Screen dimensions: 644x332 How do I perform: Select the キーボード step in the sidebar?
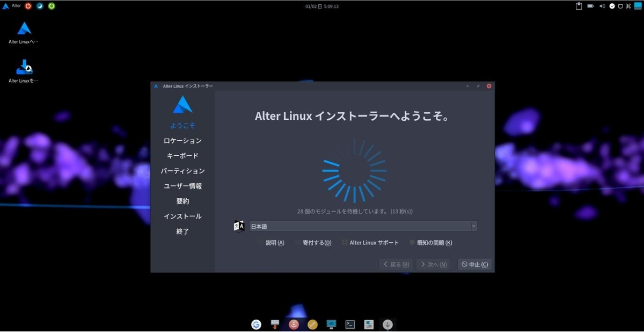[x=182, y=156]
